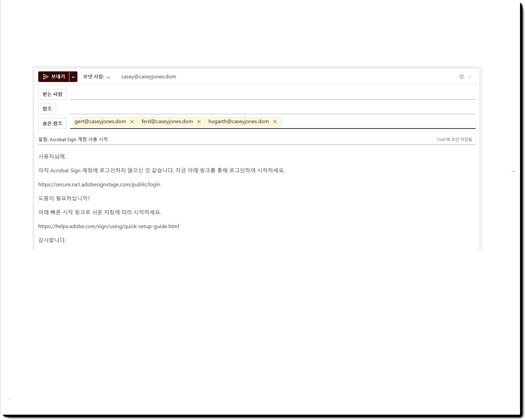Click the line 도움이 필요하십니까?
525x420 pixels.
click(64, 198)
